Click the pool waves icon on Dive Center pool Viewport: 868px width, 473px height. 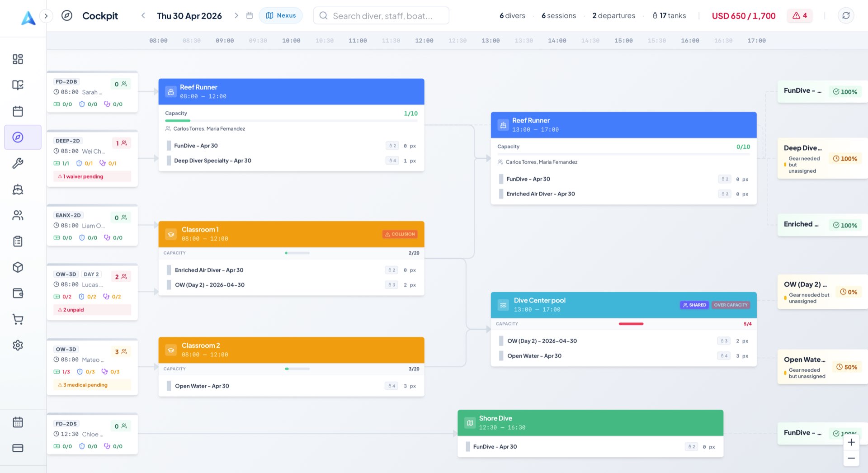[503, 305]
